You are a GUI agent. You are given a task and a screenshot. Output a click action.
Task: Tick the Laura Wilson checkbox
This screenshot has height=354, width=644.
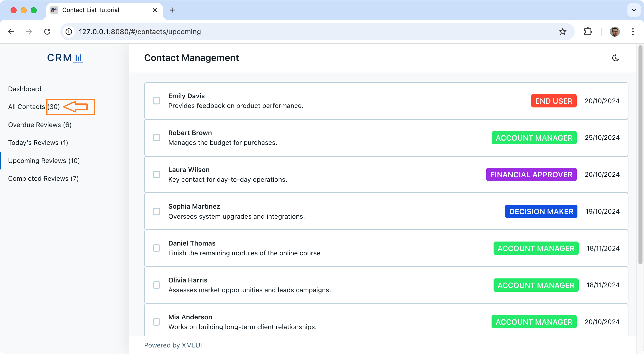(156, 174)
